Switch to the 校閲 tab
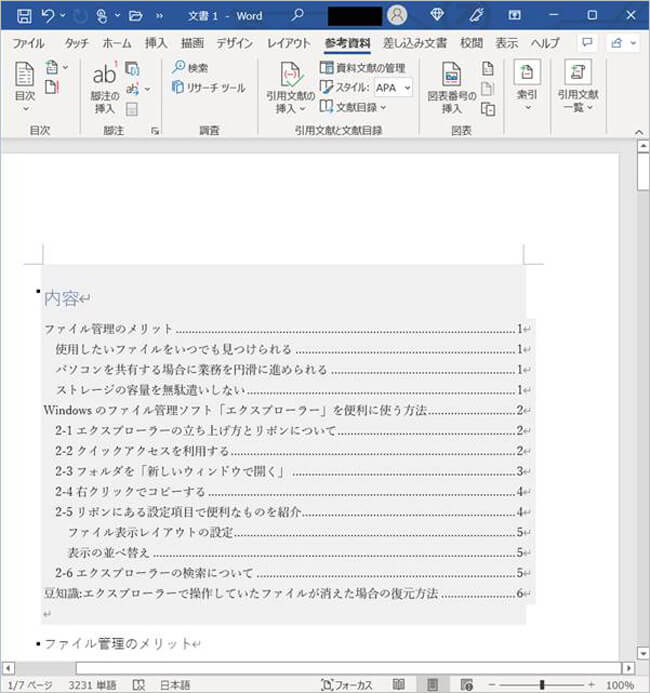This screenshot has width=650, height=693. click(x=471, y=43)
